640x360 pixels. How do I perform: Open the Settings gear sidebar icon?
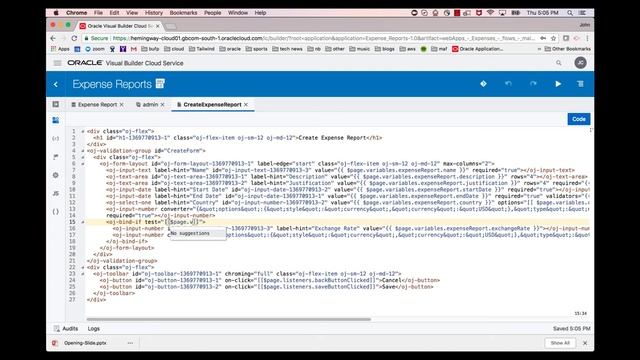coord(56,175)
